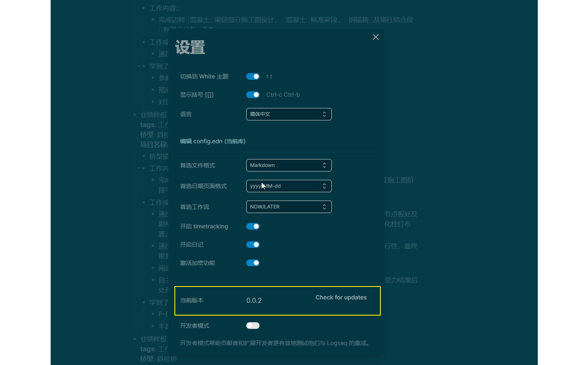Disable the 切换到 White 主题 toggle

coord(253,76)
